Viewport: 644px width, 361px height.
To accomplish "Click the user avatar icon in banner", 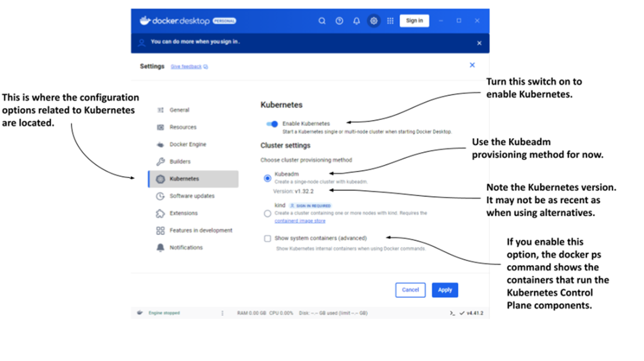I will [x=142, y=43].
